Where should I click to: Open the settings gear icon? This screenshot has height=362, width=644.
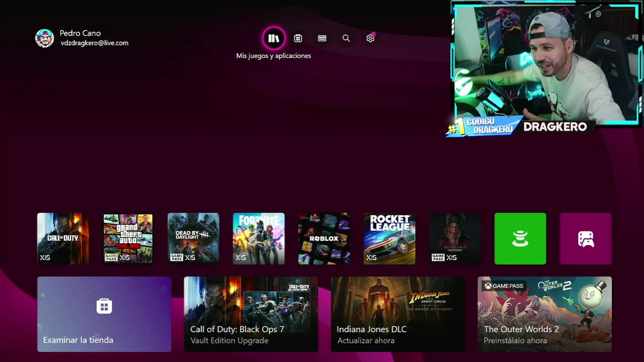pos(370,38)
